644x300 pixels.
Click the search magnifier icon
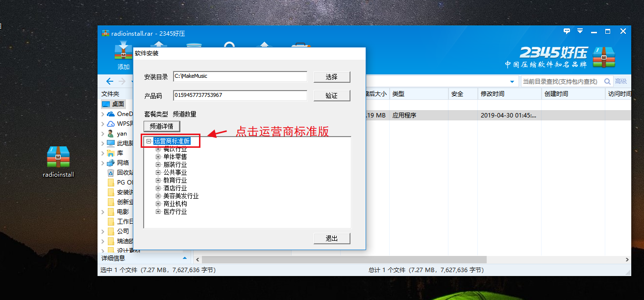coord(607,81)
